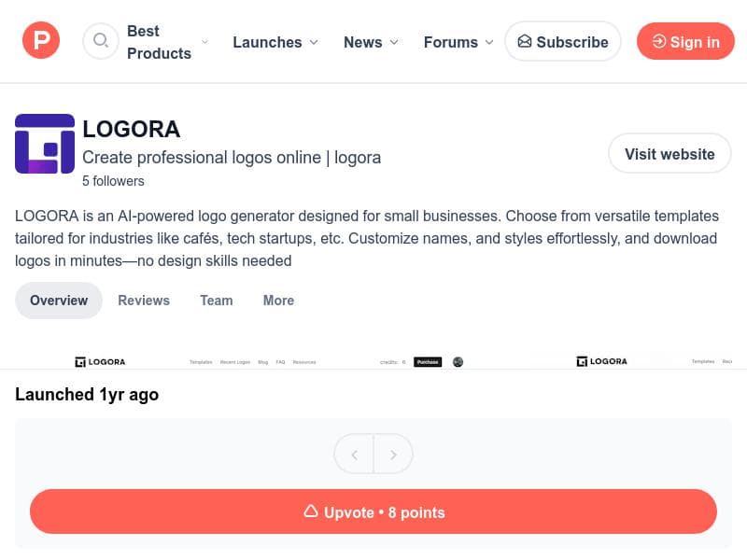Expand the Launches chevron
747x560 pixels.
click(314, 42)
